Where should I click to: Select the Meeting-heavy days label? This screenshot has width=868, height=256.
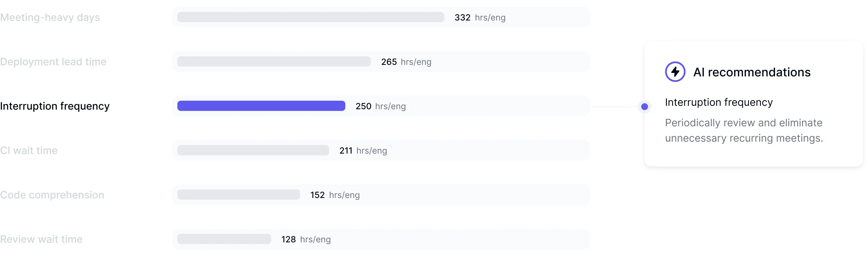coord(50,18)
